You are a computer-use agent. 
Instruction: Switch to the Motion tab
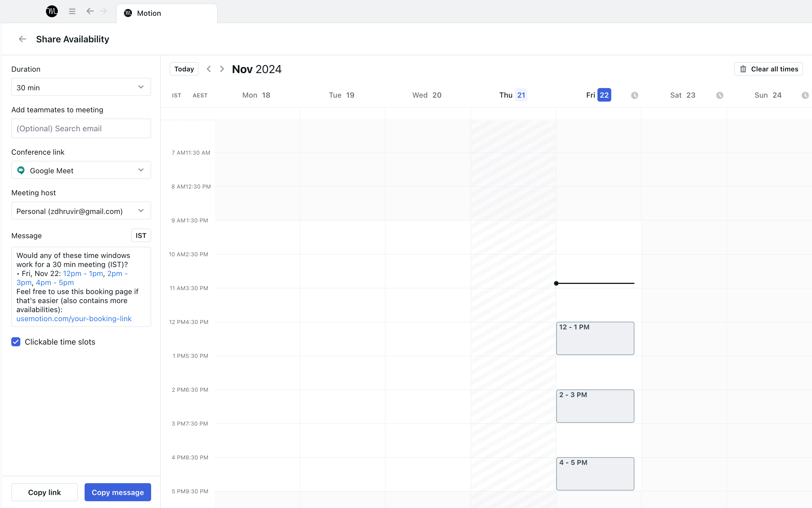(x=167, y=14)
